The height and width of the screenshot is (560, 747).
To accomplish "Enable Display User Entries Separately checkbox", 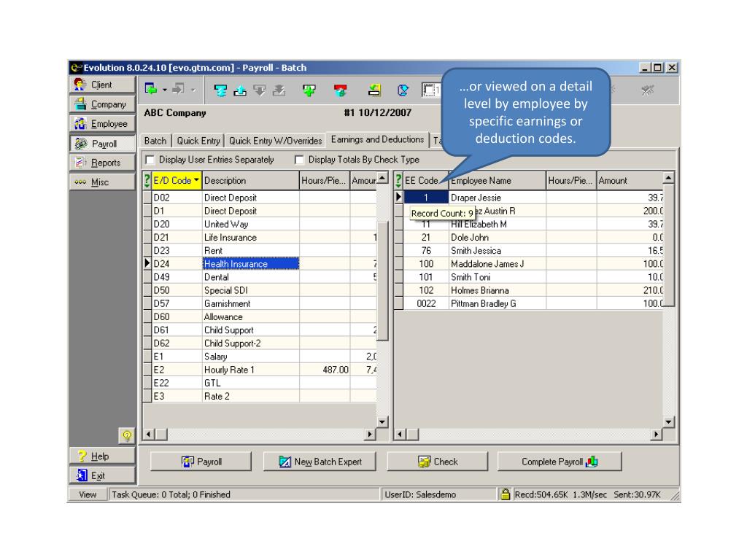I will click(150, 160).
